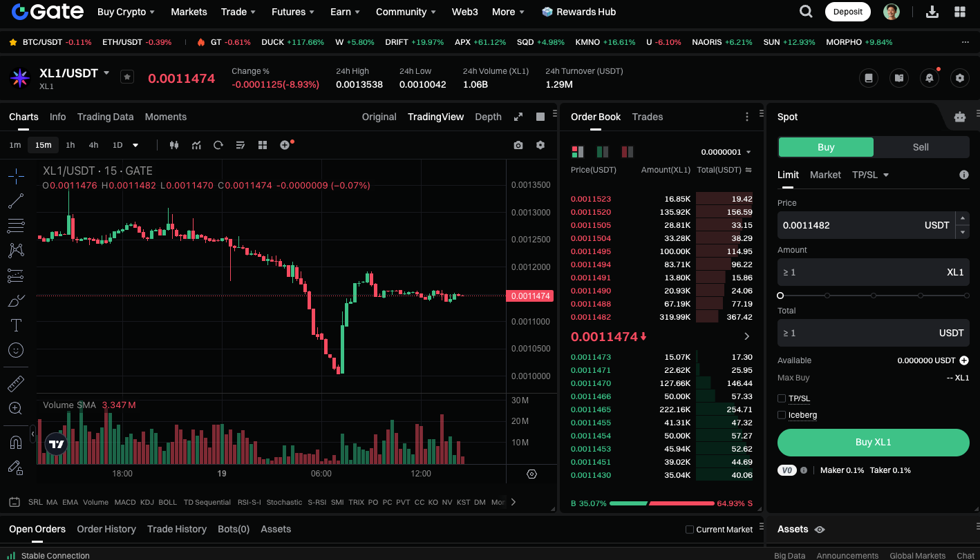This screenshot has width=980, height=560.
Task: Open the search magnifier icon in header
Action: pos(806,12)
